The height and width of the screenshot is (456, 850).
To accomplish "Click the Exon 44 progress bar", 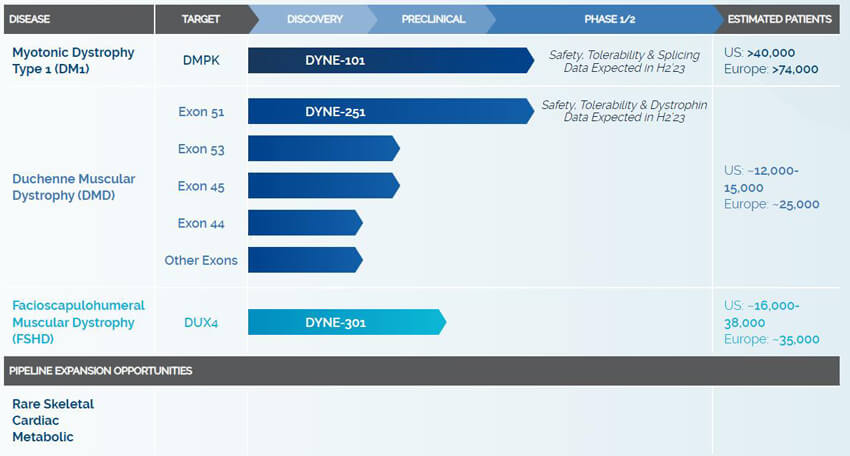I will click(305, 222).
